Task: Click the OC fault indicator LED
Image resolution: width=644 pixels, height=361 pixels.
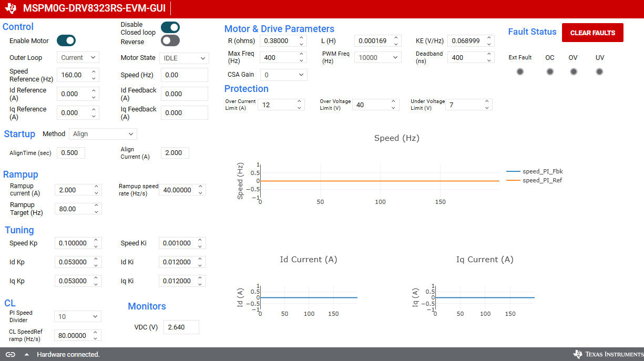Action: pos(550,71)
